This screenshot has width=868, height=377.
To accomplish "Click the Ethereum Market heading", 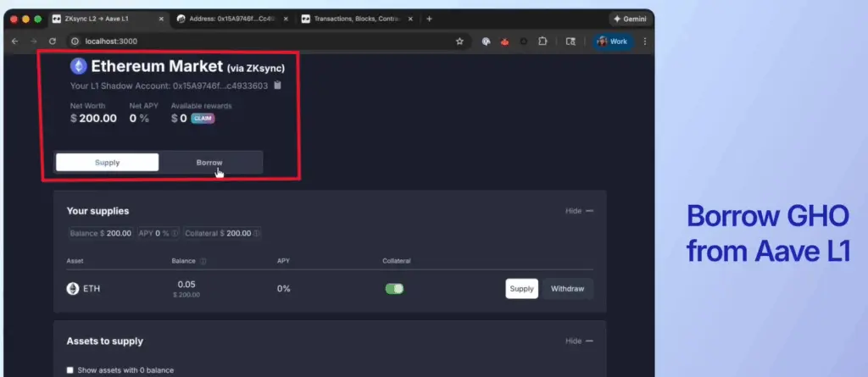I will [187, 66].
